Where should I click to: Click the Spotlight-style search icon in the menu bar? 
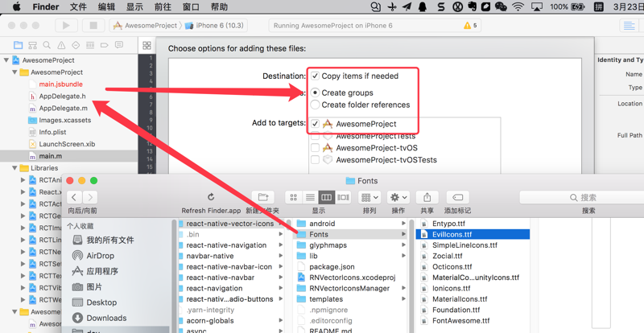pyautogui.click(x=375, y=6)
